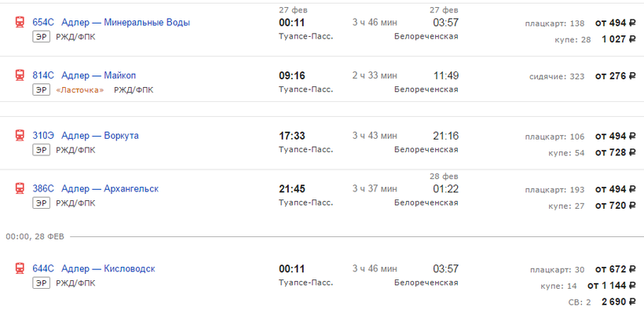Select the плацкарт от 672 ₽ price

[x=584, y=270]
